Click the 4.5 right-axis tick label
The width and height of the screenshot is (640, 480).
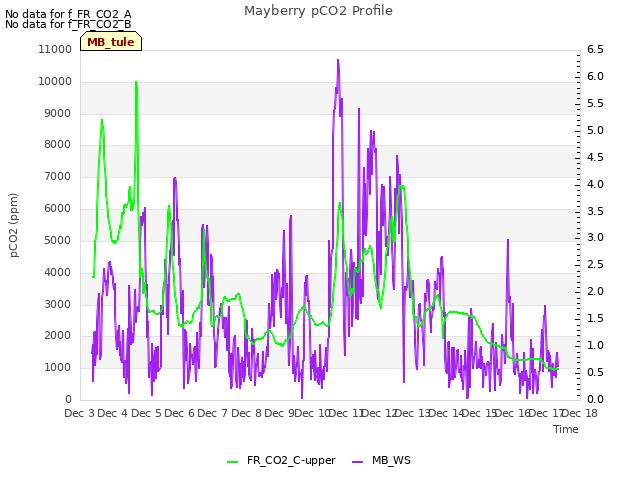coord(595,157)
